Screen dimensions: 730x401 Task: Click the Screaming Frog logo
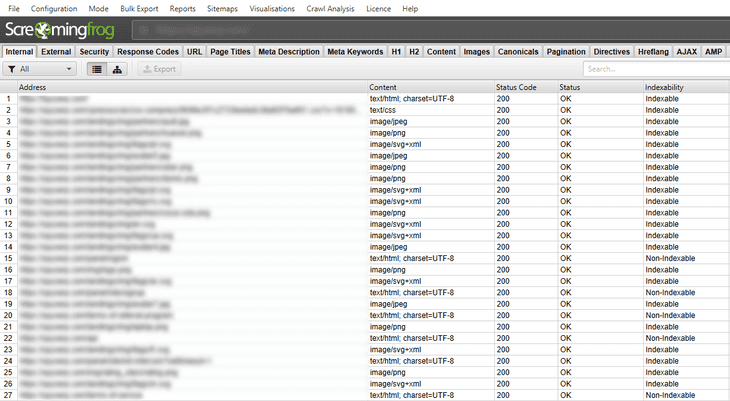pos(59,30)
